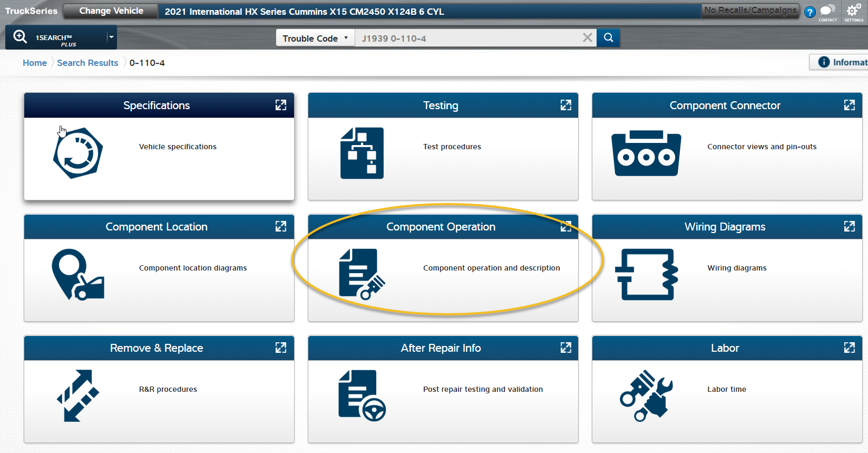
Task: Expand the Labor card
Action: [x=849, y=348]
